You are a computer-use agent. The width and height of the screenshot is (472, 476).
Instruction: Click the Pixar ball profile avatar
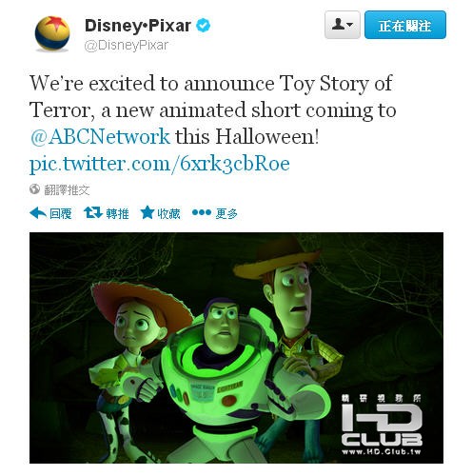(52, 33)
